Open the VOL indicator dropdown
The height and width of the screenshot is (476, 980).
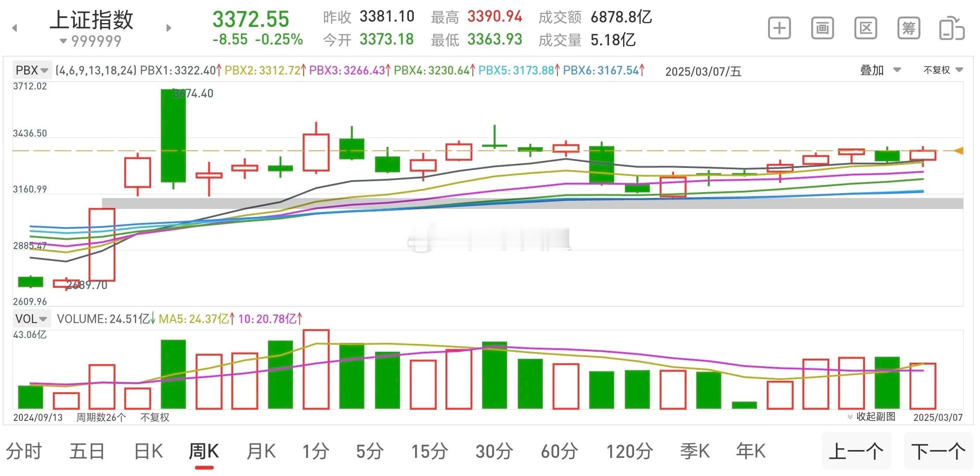[x=31, y=319]
